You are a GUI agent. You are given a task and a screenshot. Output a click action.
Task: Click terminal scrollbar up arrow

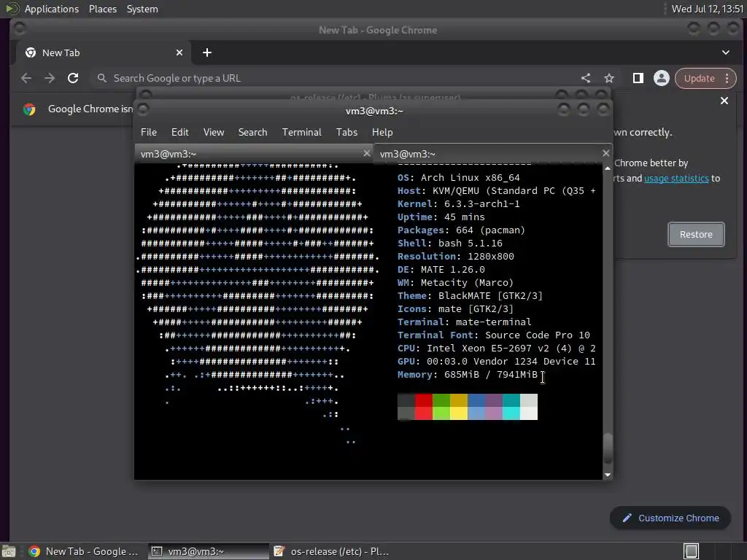click(x=608, y=168)
